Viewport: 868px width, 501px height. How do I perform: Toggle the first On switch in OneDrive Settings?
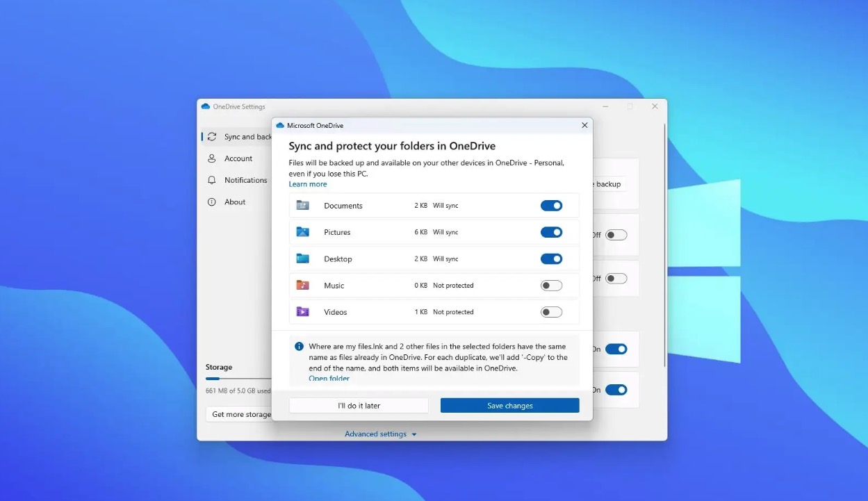(x=616, y=349)
